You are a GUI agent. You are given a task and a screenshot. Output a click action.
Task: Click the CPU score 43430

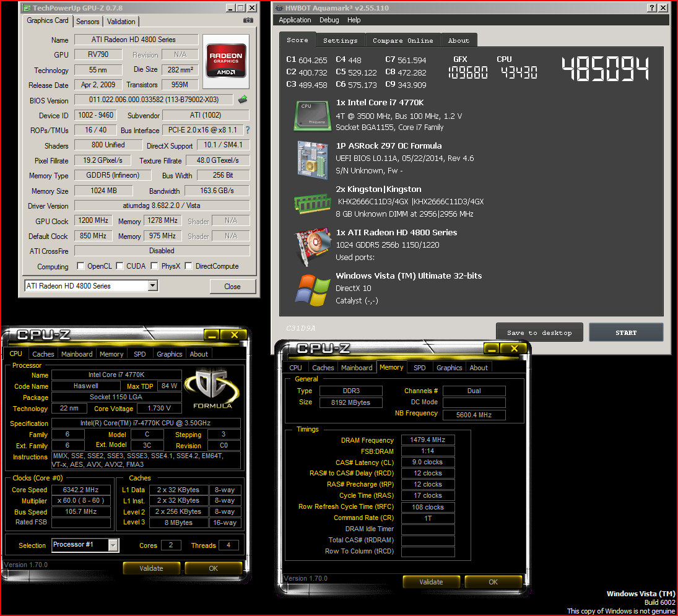[519, 72]
